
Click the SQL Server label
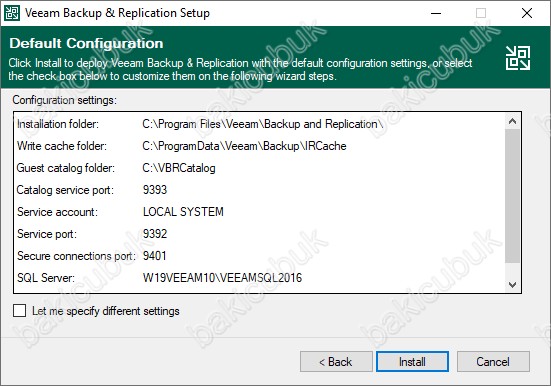(46, 278)
